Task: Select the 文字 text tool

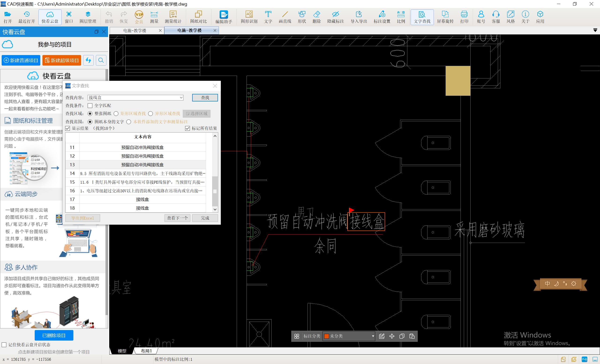Action: tap(268, 17)
